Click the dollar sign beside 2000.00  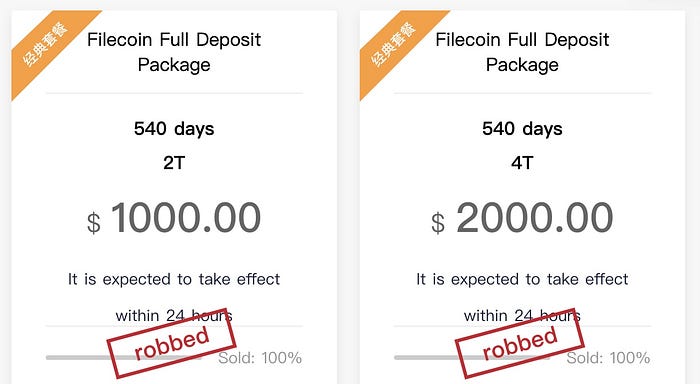click(x=438, y=223)
